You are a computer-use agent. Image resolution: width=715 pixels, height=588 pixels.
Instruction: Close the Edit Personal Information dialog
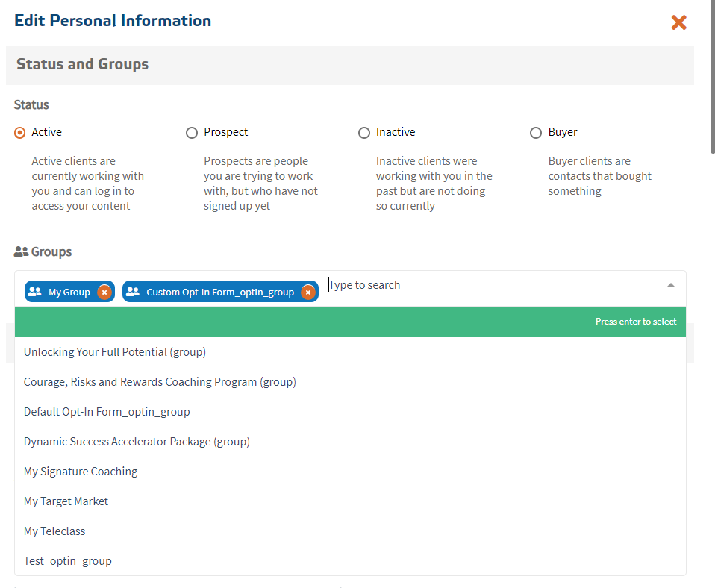678,22
